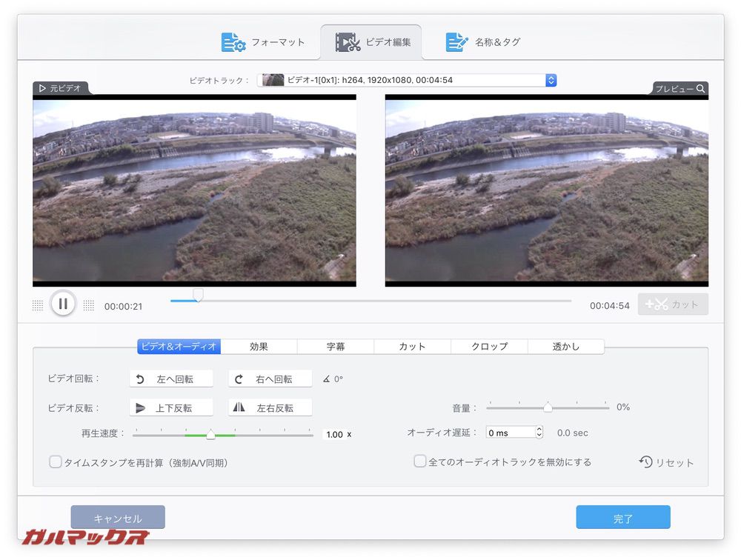Click the scissors cut (カット) button
Screen dimensions: 741x560
tap(673, 304)
